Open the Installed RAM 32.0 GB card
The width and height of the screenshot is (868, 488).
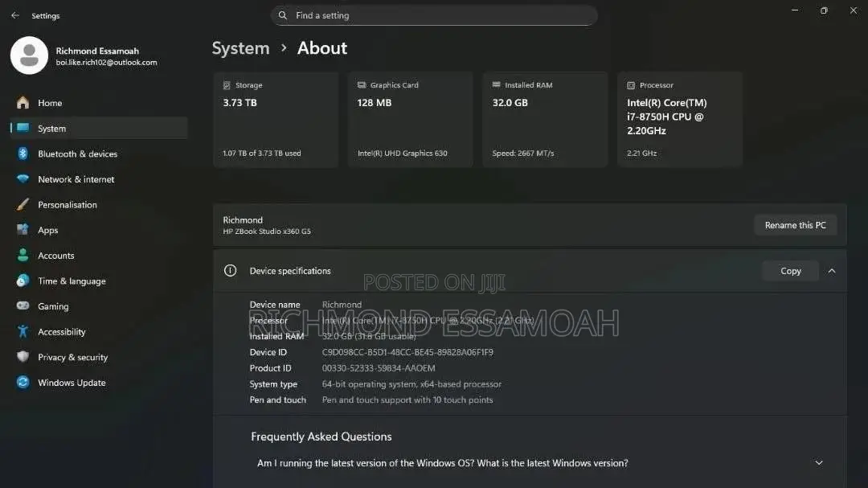click(545, 119)
